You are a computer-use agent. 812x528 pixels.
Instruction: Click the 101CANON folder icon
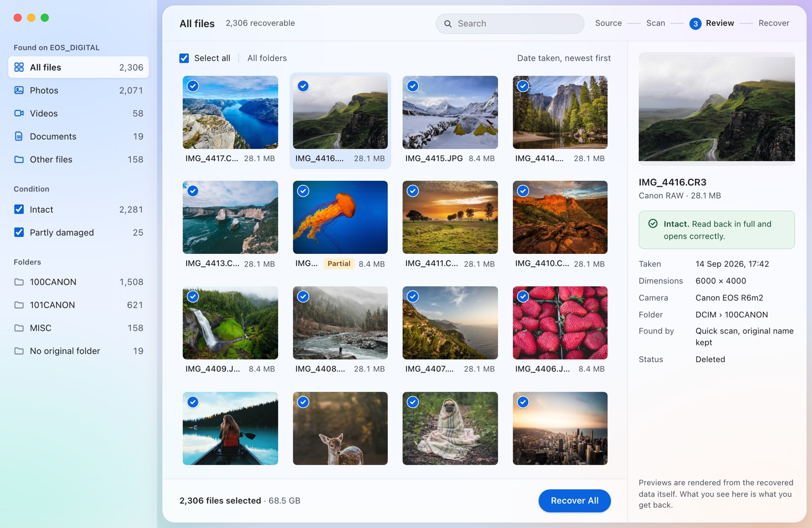click(19, 305)
